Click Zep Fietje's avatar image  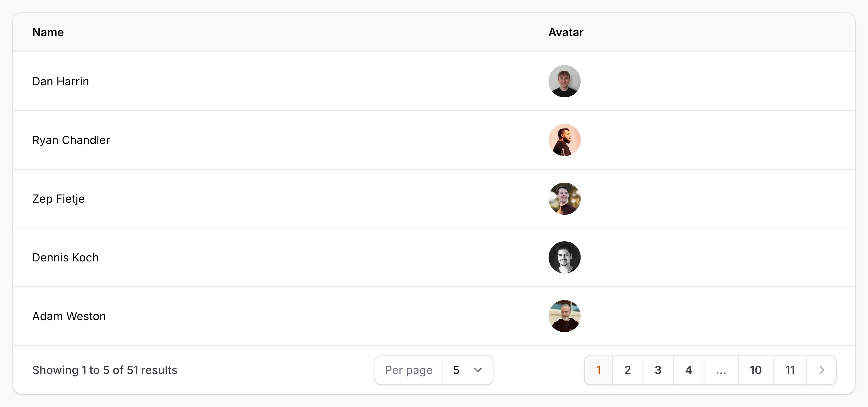pos(564,199)
